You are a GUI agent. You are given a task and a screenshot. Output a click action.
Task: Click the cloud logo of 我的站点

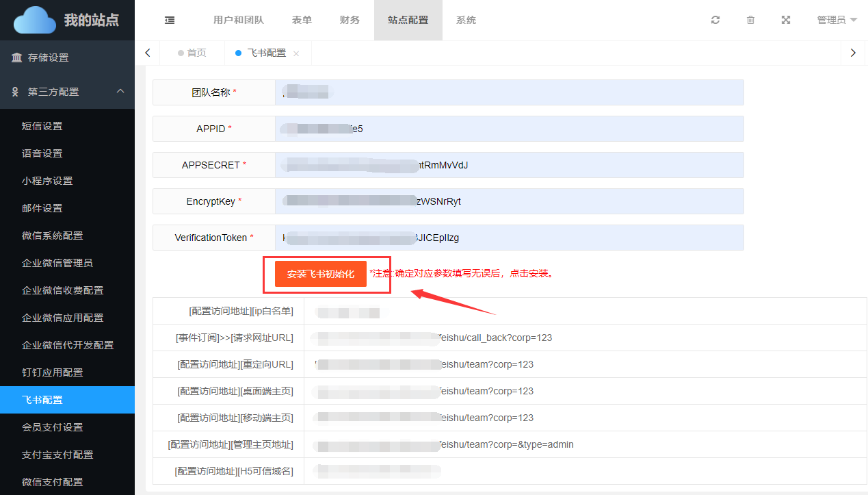(x=35, y=20)
